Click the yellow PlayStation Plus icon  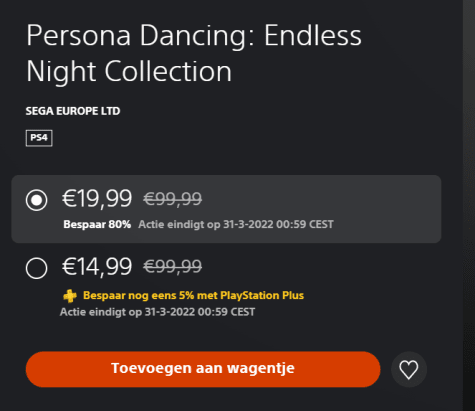70,296
